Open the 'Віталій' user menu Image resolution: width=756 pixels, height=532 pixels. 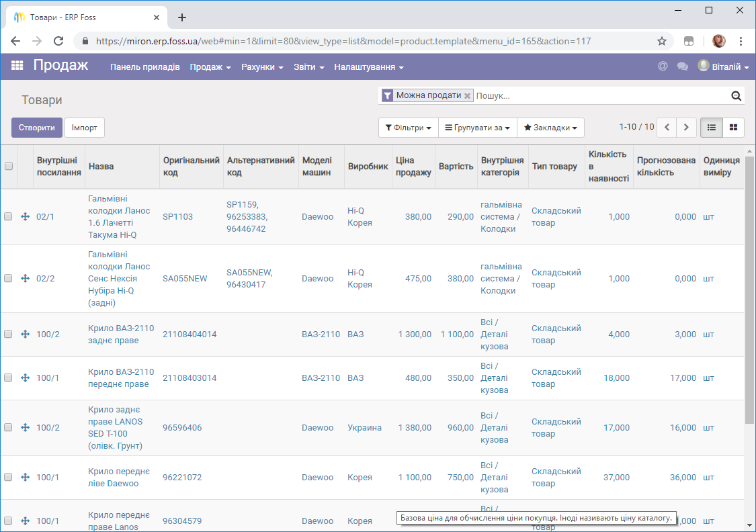[723, 66]
